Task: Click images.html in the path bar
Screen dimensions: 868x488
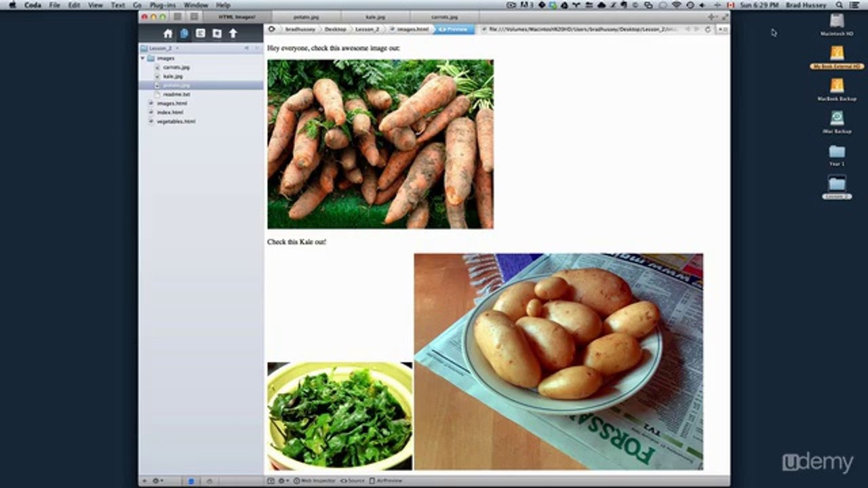Action: [410, 29]
